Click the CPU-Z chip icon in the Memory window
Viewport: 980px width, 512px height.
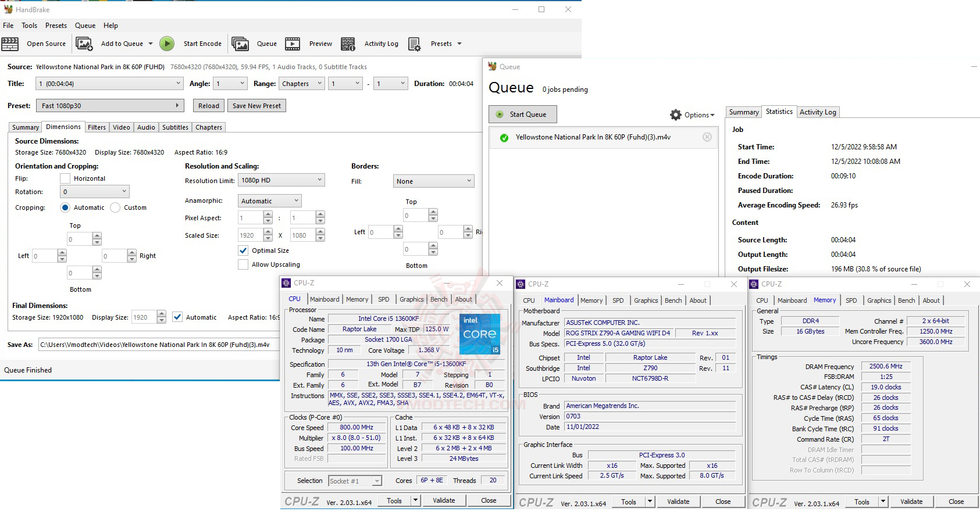tap(754, 284)
